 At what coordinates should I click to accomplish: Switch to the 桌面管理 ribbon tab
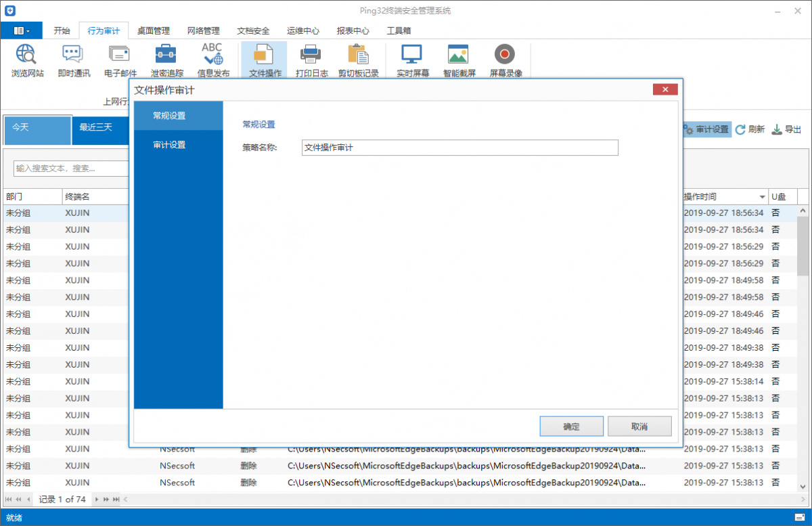click(154, 30)
